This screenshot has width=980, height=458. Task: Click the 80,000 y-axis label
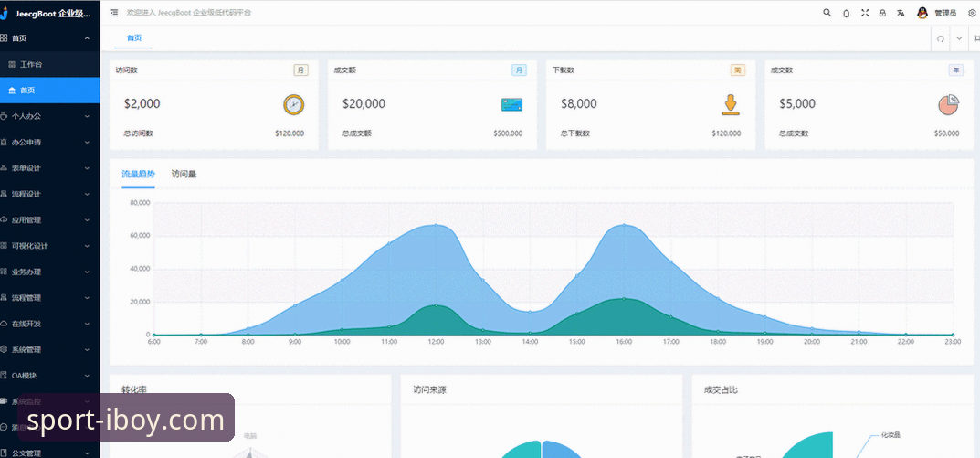point(140,203)
